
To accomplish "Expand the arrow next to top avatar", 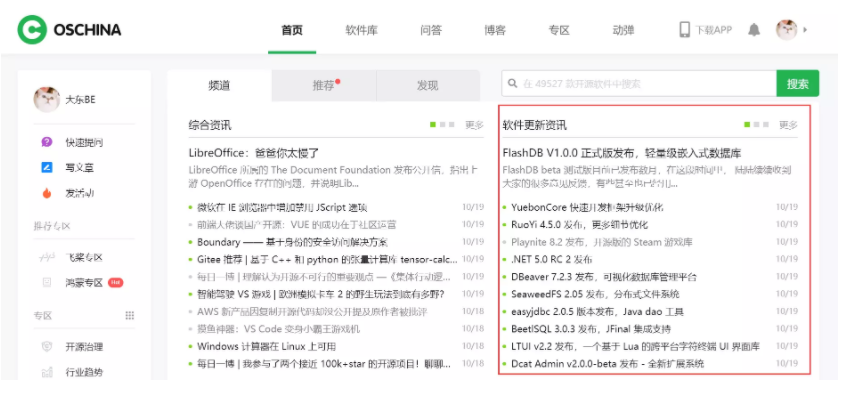I will [x=805, y=30].
